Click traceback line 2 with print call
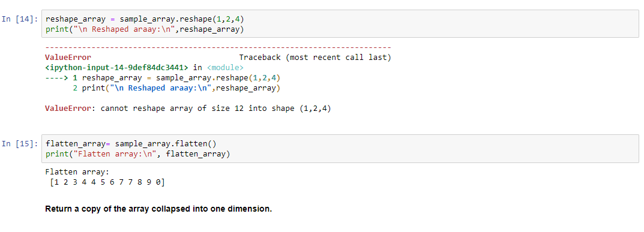Image resolution: width=644 pixels, height=232 pixels. 176,88
